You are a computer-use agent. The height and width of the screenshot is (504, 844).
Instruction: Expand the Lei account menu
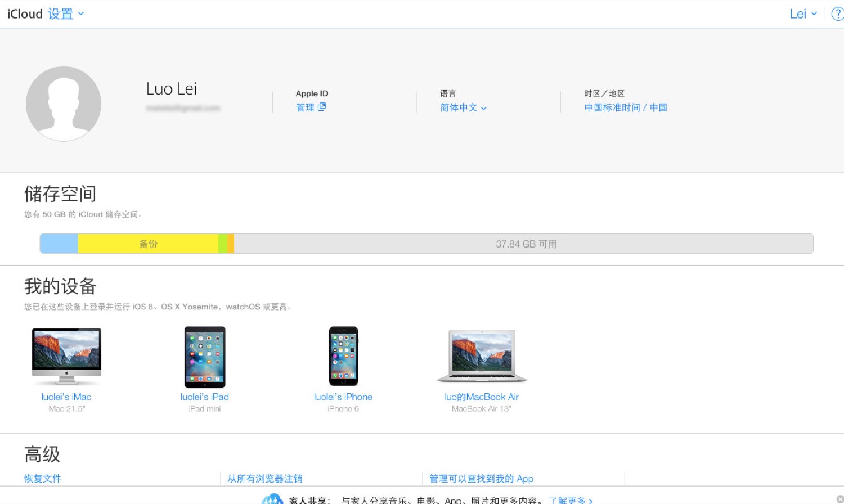tap(803, 14)
